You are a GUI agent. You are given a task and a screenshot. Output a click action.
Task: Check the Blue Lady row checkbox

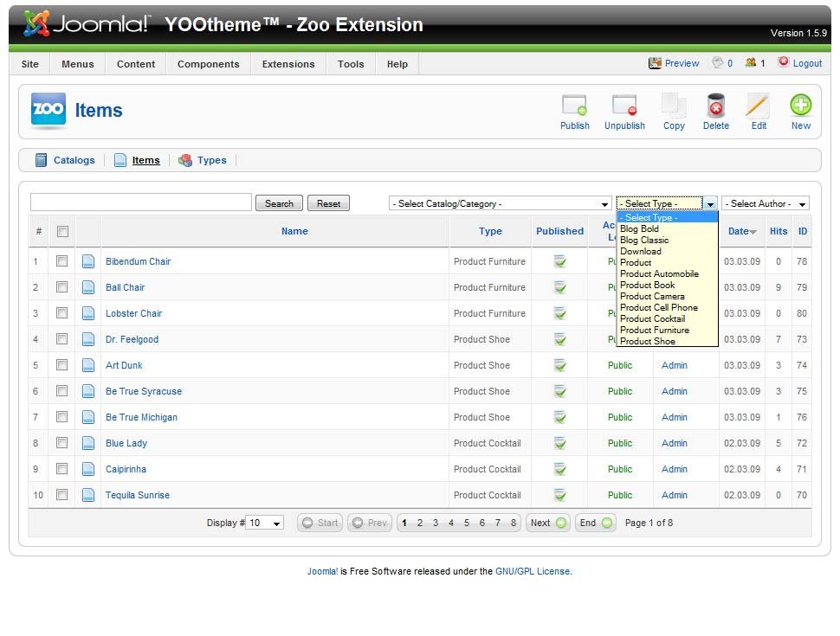(62, 443)
